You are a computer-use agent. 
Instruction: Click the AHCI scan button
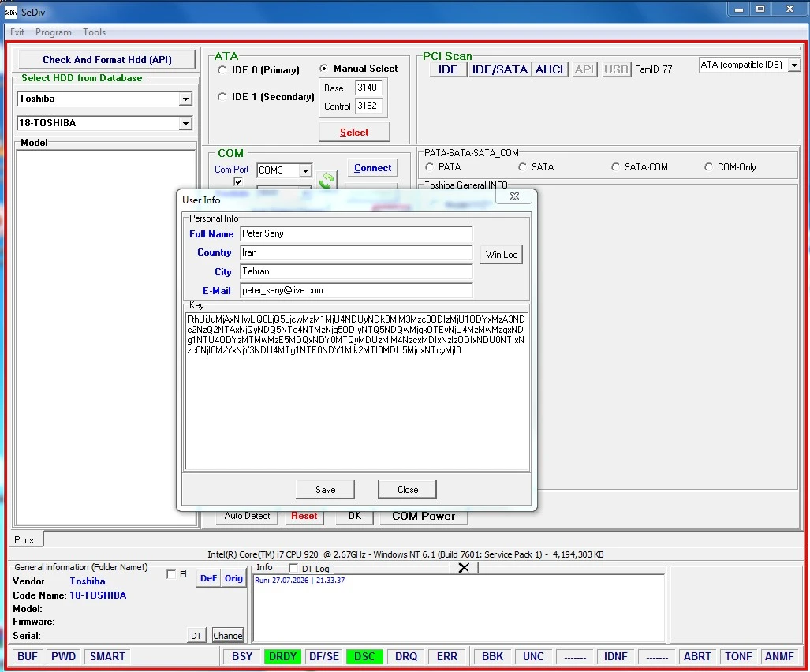pos(549,69)
